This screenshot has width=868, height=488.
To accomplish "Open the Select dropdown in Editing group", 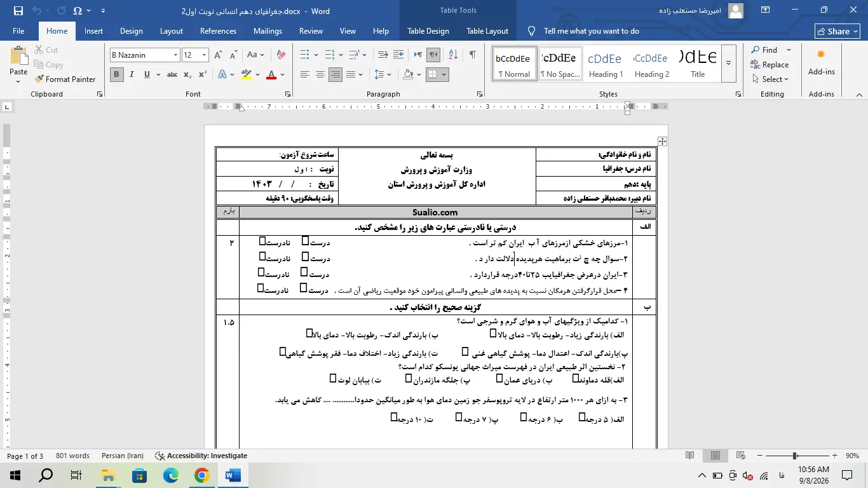I will click(x=770, y=79).
